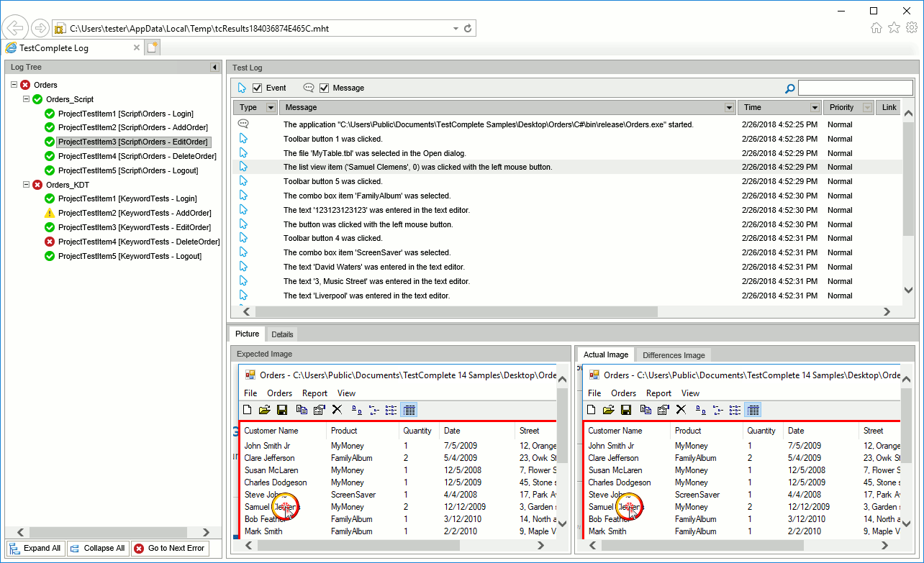Click the Go to Next Error button
The image size is (924, 563).
pyautogui.click(x=170, y=548)
